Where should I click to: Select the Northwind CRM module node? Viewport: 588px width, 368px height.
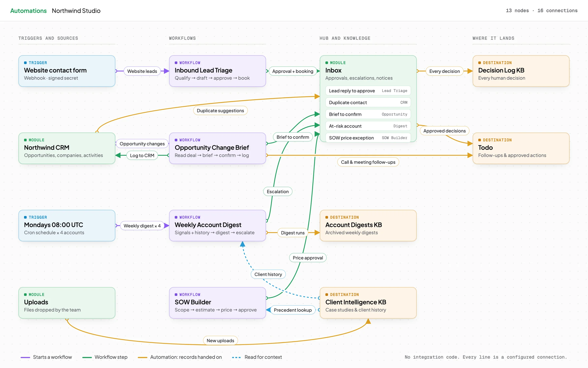pos(67,148)
